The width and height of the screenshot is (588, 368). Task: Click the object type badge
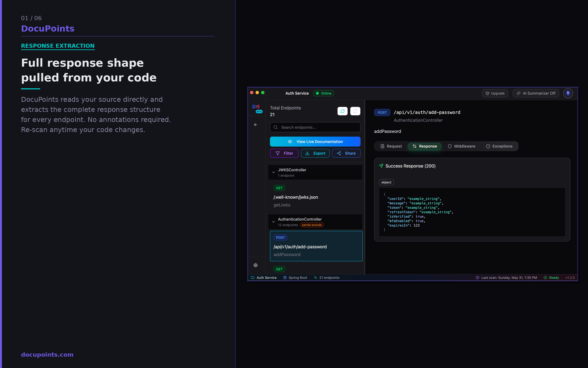(386, 182)
